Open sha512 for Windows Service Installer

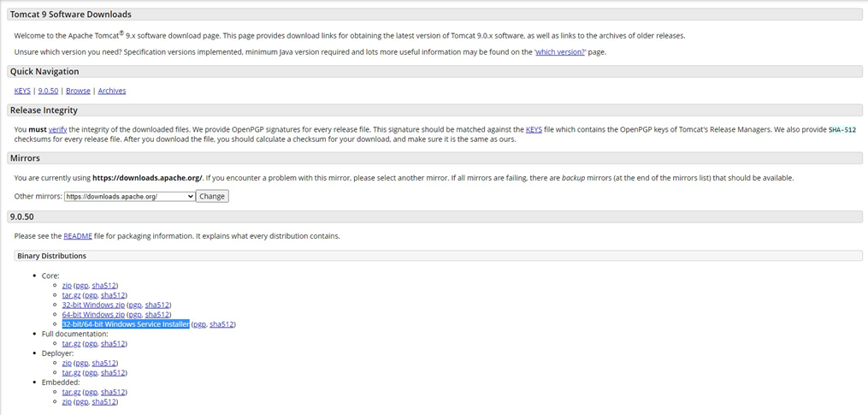[x=221, y=324]
